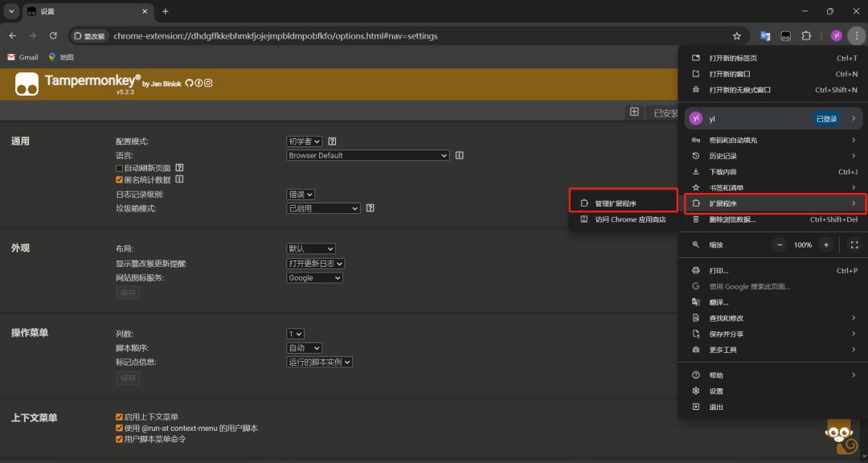Screen dimensions: 868x463
Task: Click 退出 in the Chrome menu
Action: [773, 407]
